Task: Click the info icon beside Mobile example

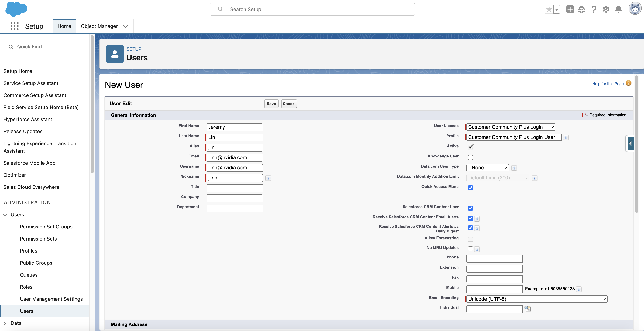Action: pos(579,289)
